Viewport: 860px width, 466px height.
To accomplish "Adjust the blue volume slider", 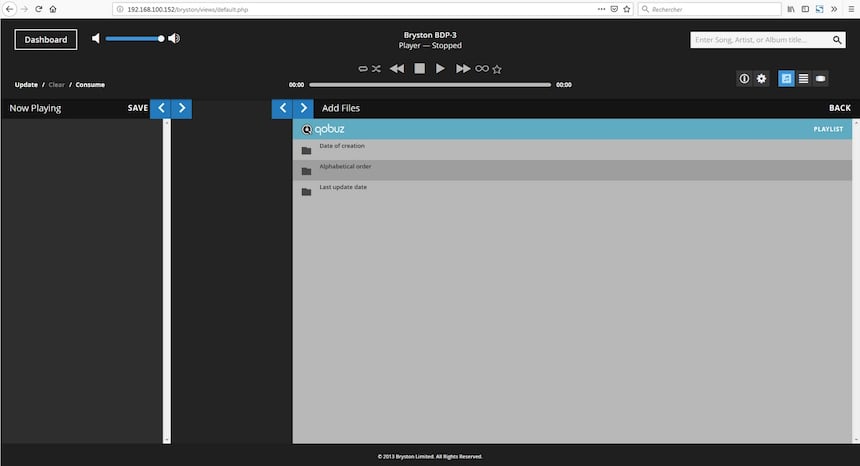I will 134,38.
